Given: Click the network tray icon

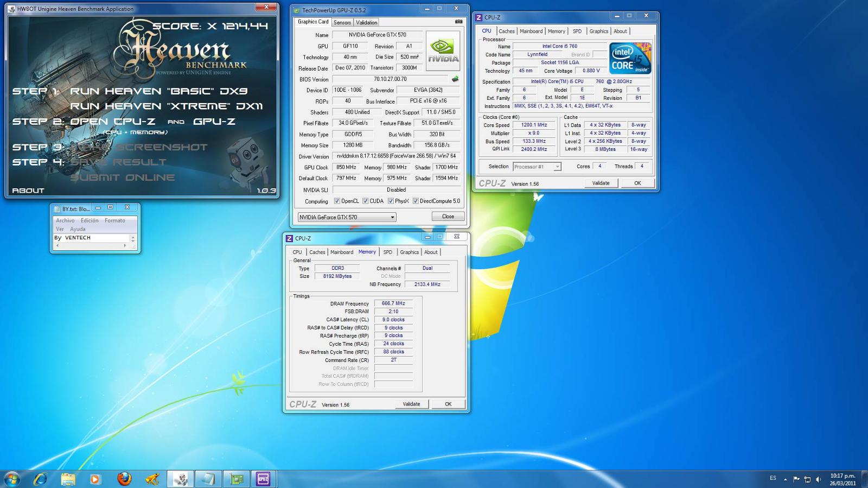Looking at the screenshot, I should (807, 479).
